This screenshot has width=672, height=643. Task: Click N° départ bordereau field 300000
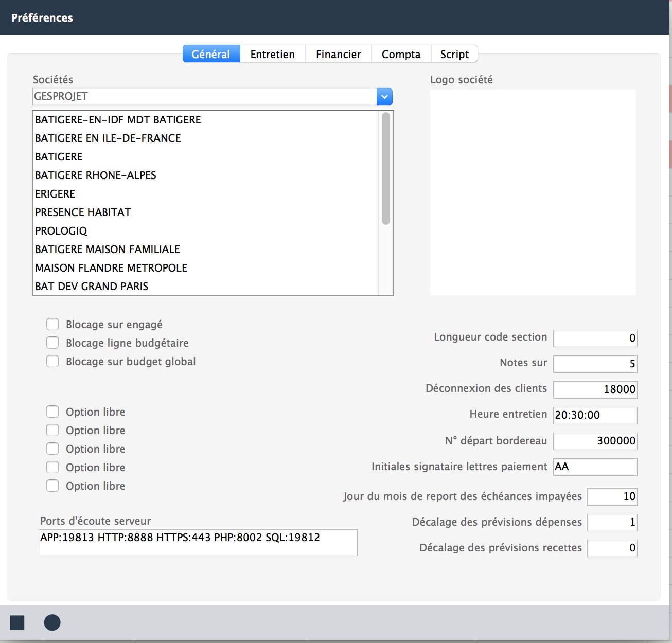tap(595, 441)
